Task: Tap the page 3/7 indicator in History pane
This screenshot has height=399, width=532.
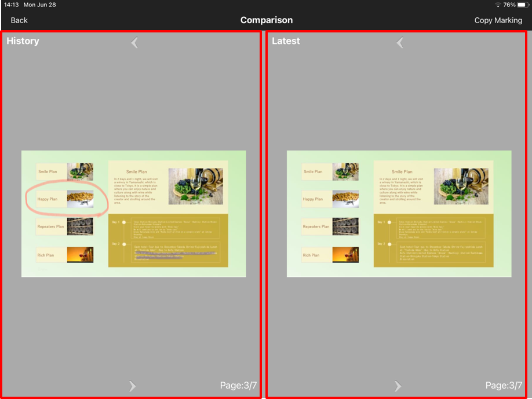Action: (x=238, y=386)
